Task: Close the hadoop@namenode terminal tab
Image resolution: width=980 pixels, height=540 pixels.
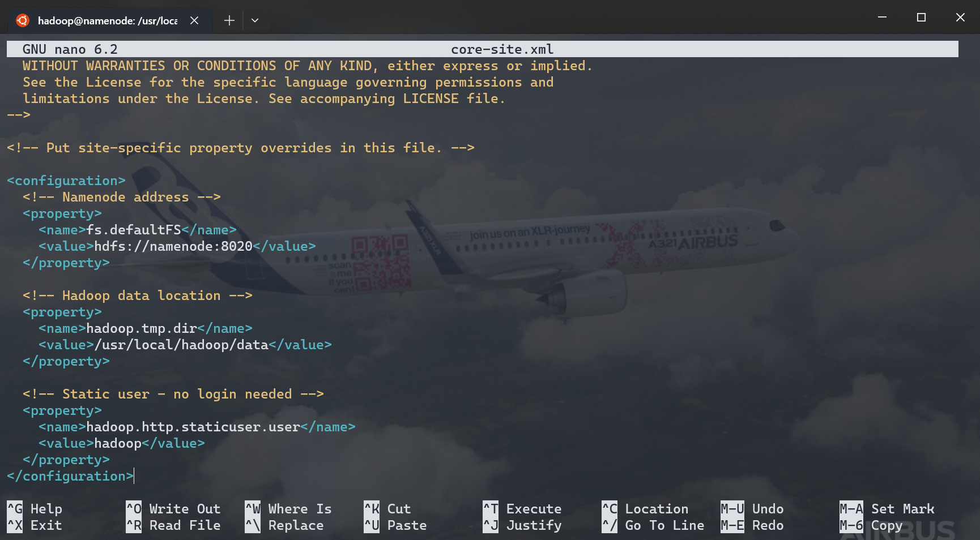Action: pyautogui.click(x=194, y=20)
